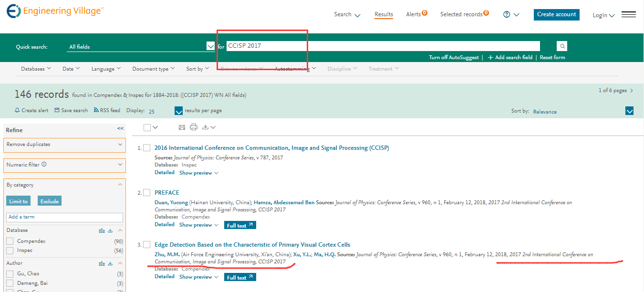Show preview for the PREFACE result
This screenshot has height=292, width=644.
click(x=198, y=225)
